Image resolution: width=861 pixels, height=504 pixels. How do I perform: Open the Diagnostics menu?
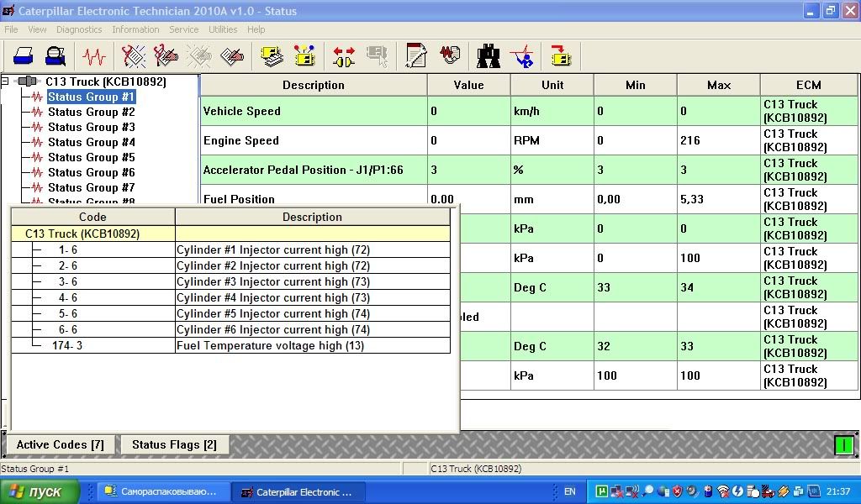(x=79, y=29)
